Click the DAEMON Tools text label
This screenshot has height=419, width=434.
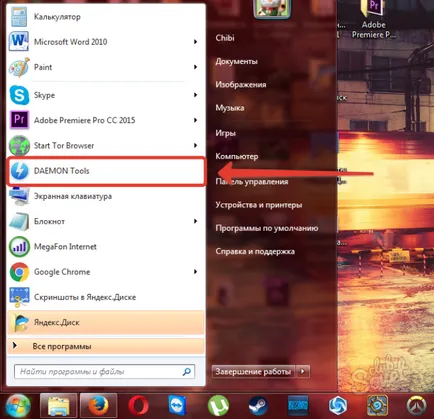(x=62, y=171)
